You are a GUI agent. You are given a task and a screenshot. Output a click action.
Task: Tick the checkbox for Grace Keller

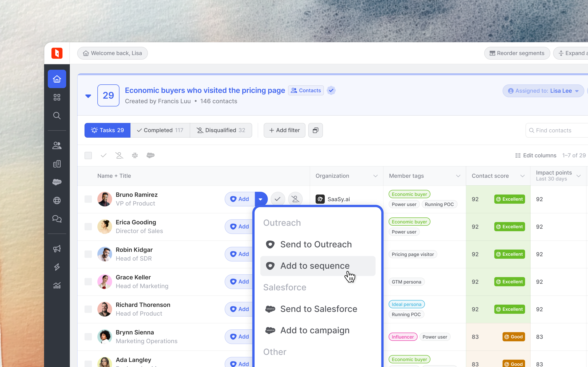(x=88, y=282)
